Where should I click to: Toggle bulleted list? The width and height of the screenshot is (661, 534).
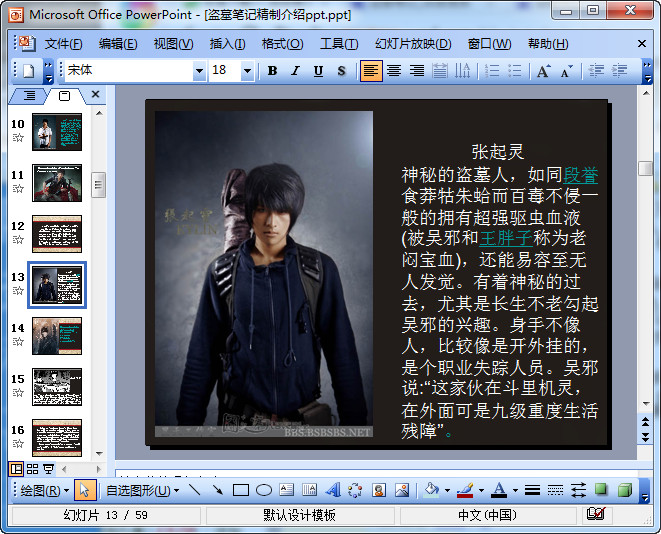tap(515, 71)
